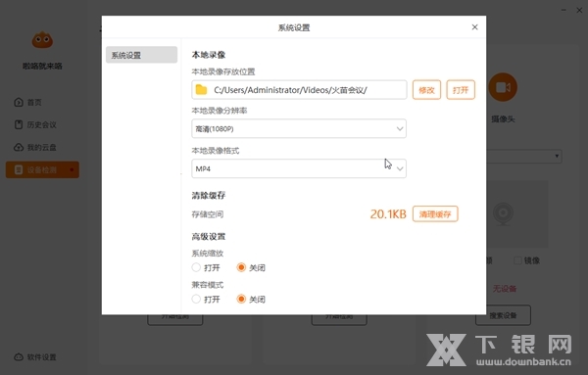This screenshot has height=375, width=588.
Task: Click the 历史会议 icon in sidebar
Action: tap(19, 124)
